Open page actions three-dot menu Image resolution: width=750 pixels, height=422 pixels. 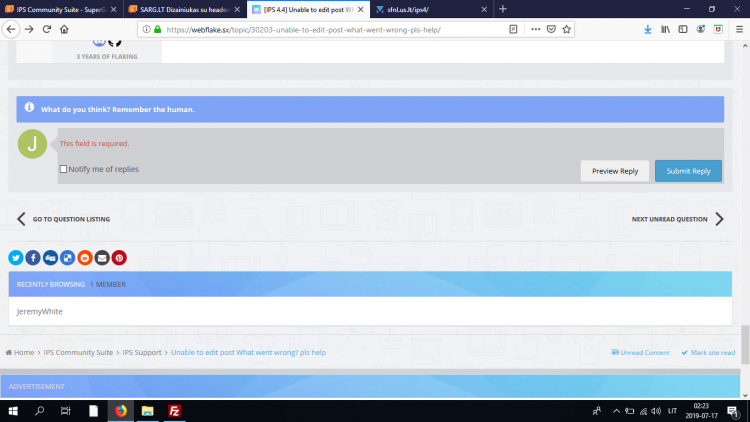[x=533, y=29]
